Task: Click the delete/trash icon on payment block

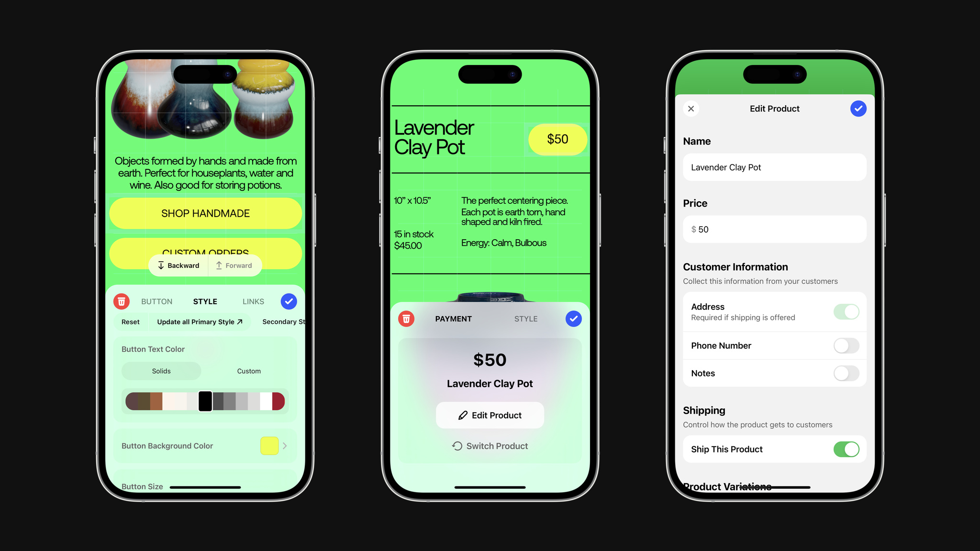Action: click(x=405, y=318)
